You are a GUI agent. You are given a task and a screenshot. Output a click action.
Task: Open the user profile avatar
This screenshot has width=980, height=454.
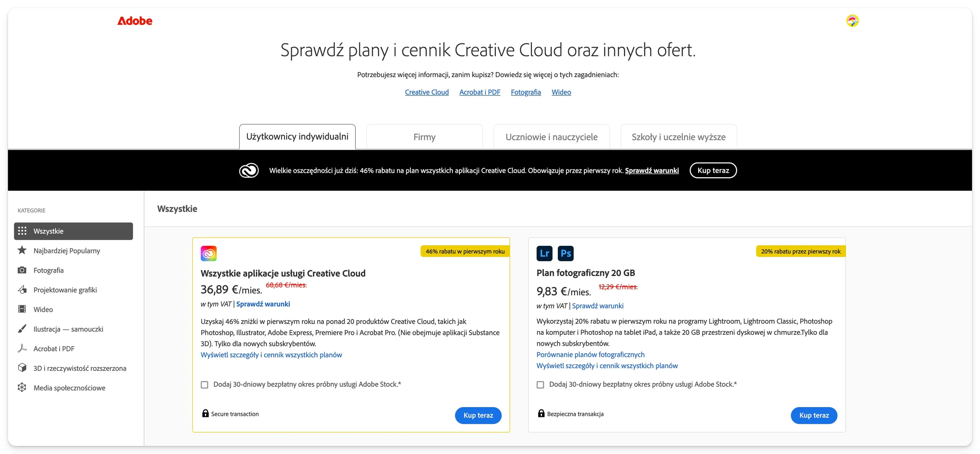852,20
